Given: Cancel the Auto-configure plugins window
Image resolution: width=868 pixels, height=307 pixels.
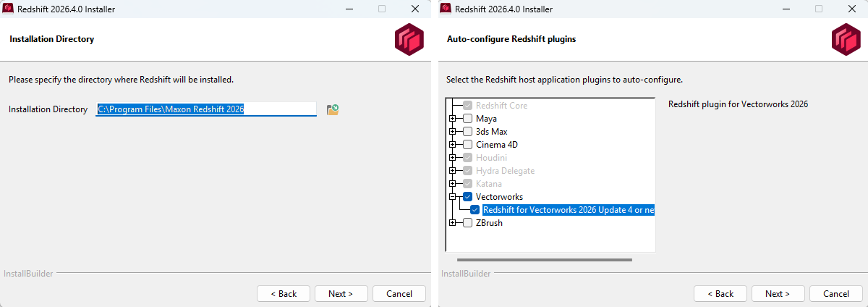Looking at the screenshot, I should pos(836,294).
